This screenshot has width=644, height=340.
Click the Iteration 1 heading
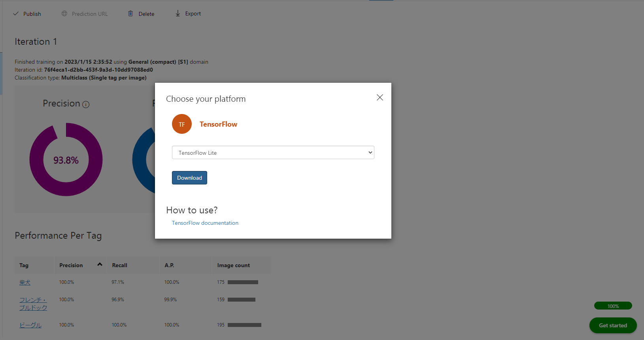click(x=36, y=42)
